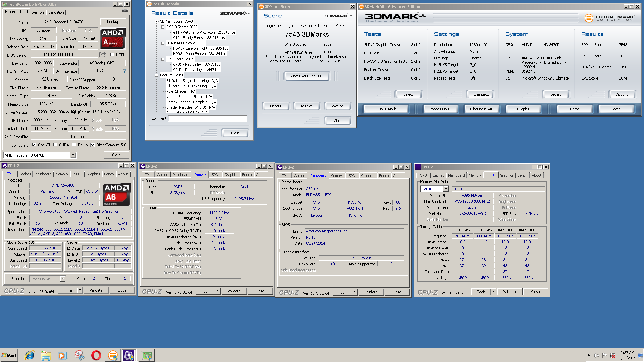Open Windows Explorer folder icon on the taskbar
Image resolution: width=644 pixels, height=362 pixels.
click(46, 355)
